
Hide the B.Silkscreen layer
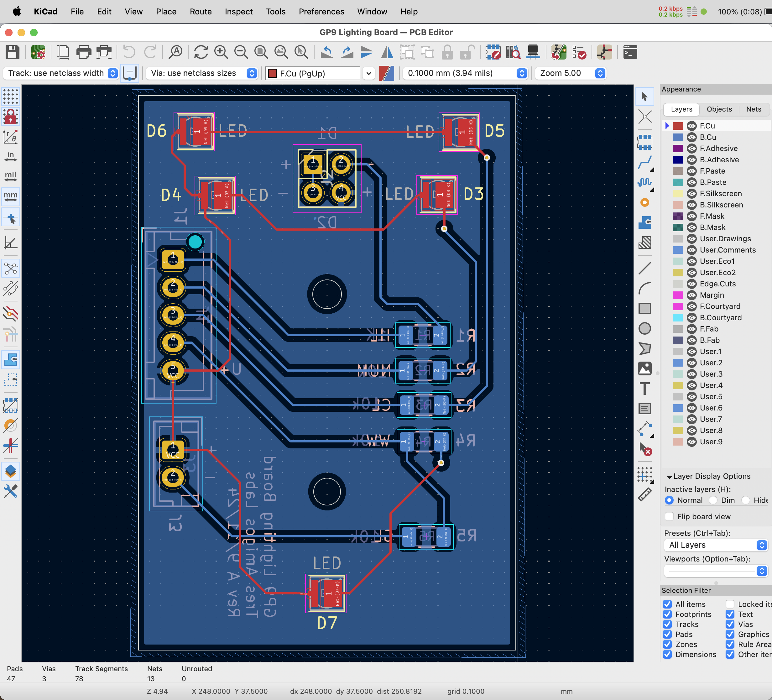click(691, 205)
